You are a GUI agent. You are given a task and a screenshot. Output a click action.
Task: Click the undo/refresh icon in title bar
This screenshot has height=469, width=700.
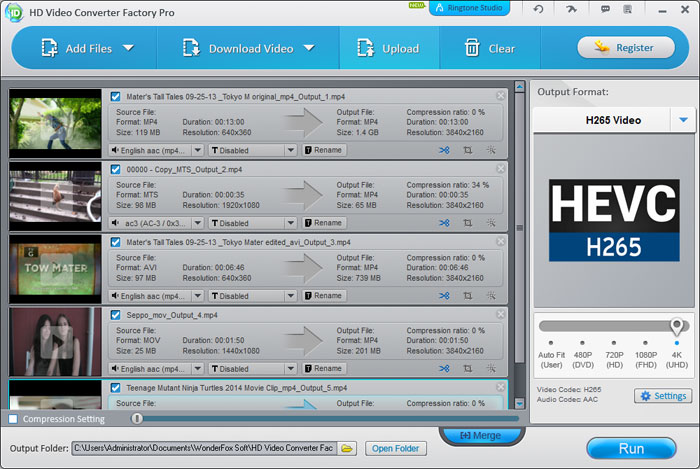[538, 9]
